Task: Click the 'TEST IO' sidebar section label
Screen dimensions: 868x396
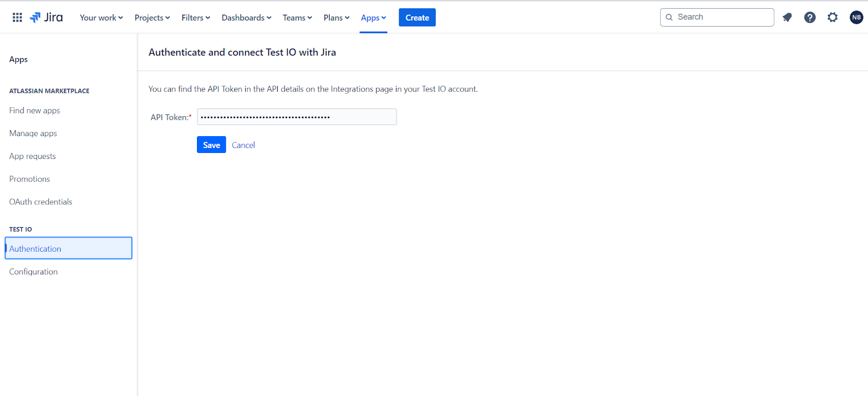Action: click(21, 229)
